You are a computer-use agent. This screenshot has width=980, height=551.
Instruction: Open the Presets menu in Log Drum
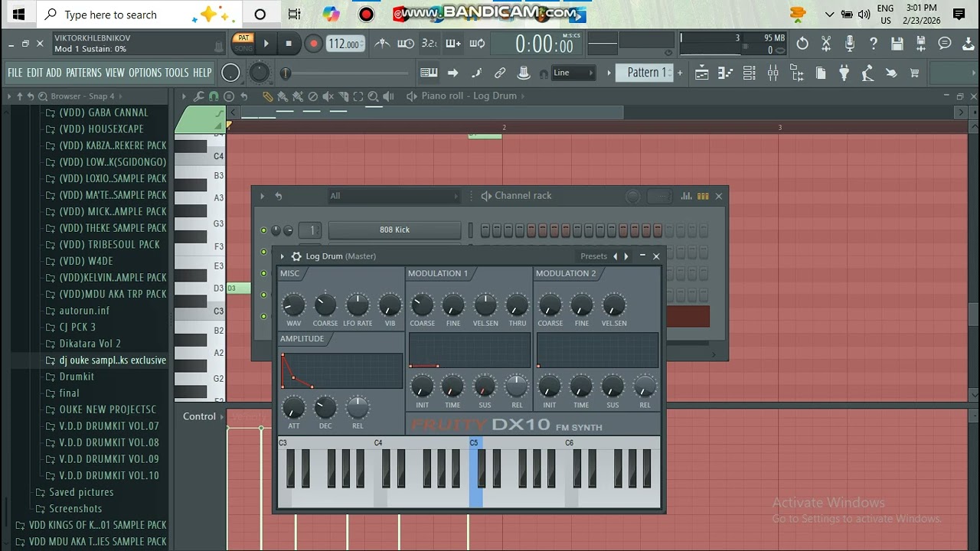593,256
